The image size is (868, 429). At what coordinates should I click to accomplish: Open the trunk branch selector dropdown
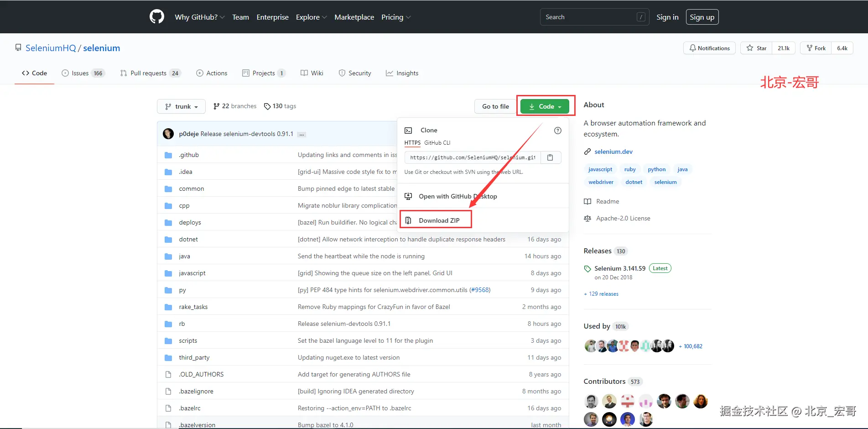tap(181, 106)
